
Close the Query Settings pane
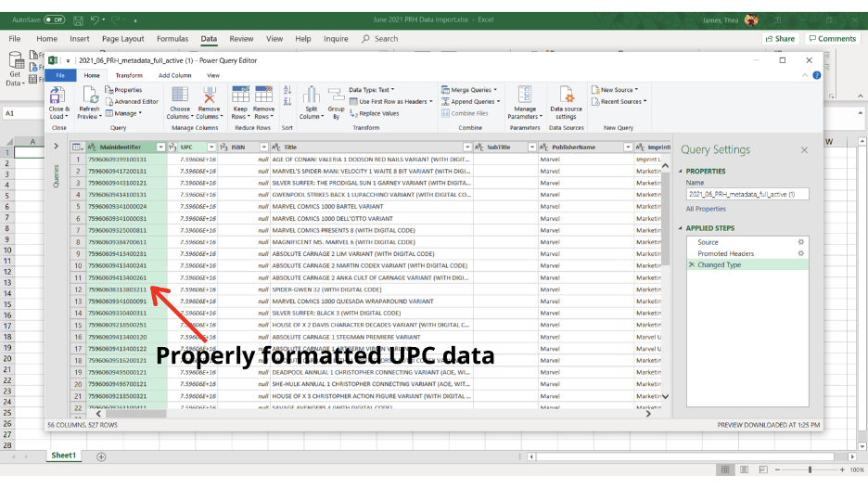coord(804,150)
